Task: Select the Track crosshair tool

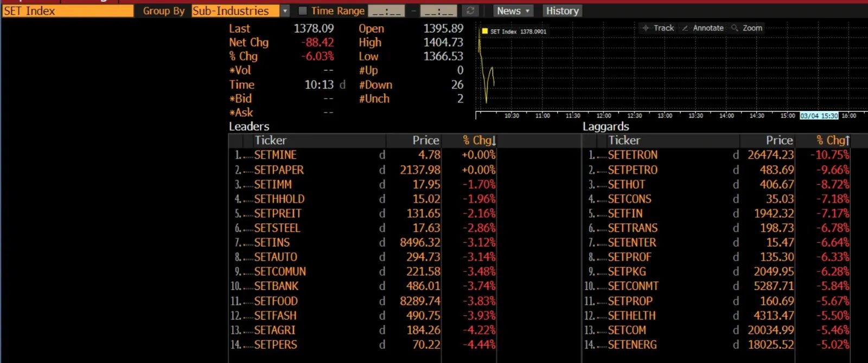Action: click(x=658, y=28)
